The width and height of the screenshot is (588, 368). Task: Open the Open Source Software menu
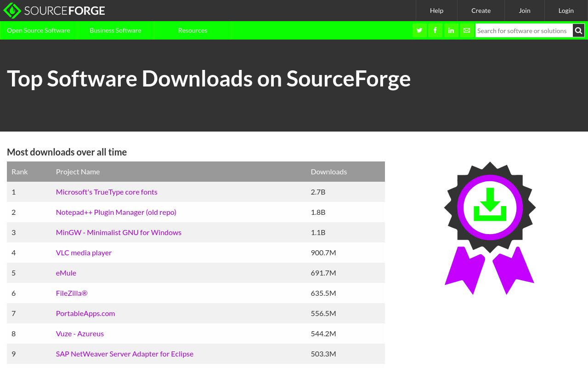(39, 30)
